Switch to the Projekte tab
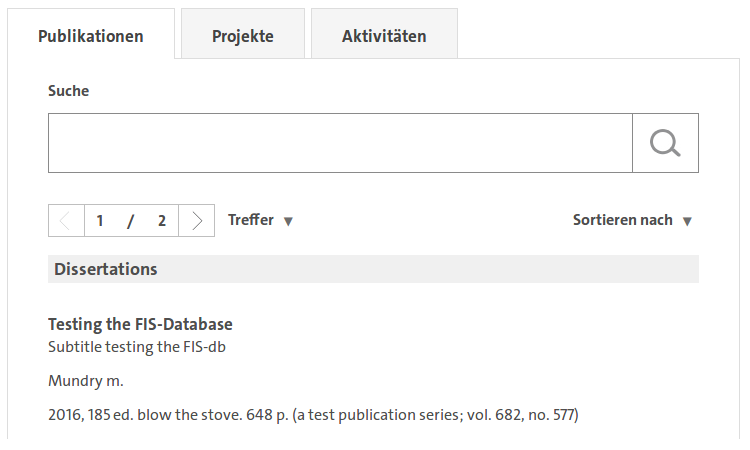 (x=243, y=33)
